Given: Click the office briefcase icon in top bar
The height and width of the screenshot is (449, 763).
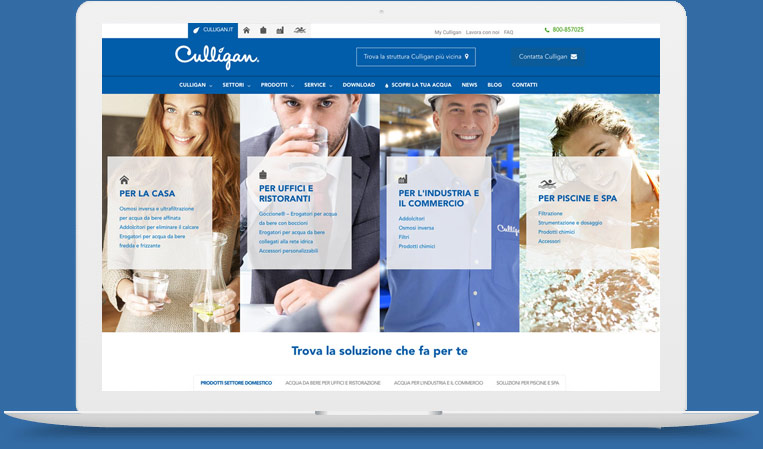Looking at the screenshot, I should [263, 30].
